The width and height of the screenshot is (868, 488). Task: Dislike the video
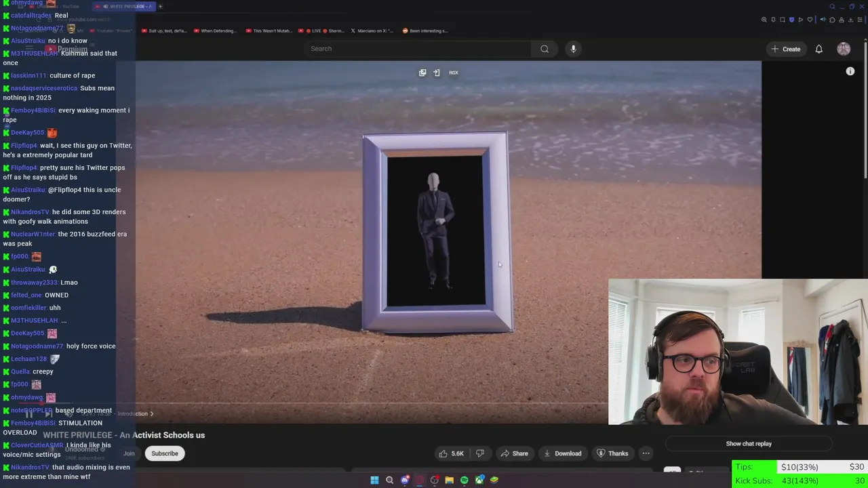click(x=480, y=453)
